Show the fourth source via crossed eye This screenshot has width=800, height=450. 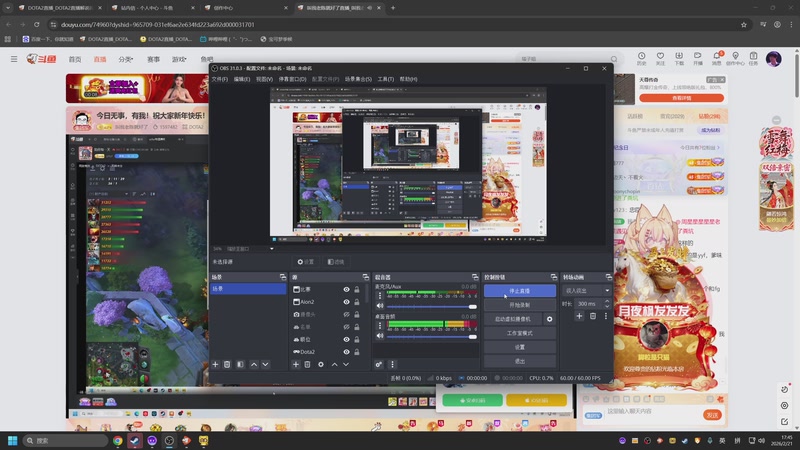pyautogui.click(x=346, y=327)
